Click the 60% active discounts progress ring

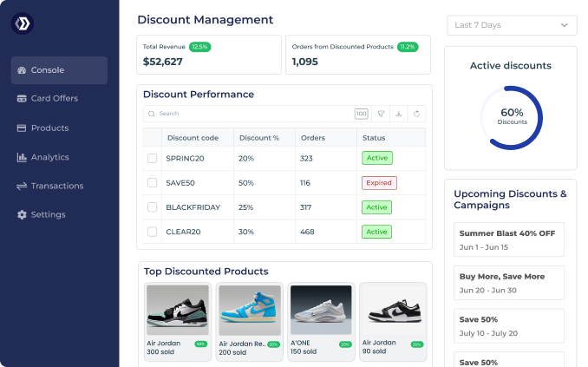pyautogui.click(x=511, y=117)
